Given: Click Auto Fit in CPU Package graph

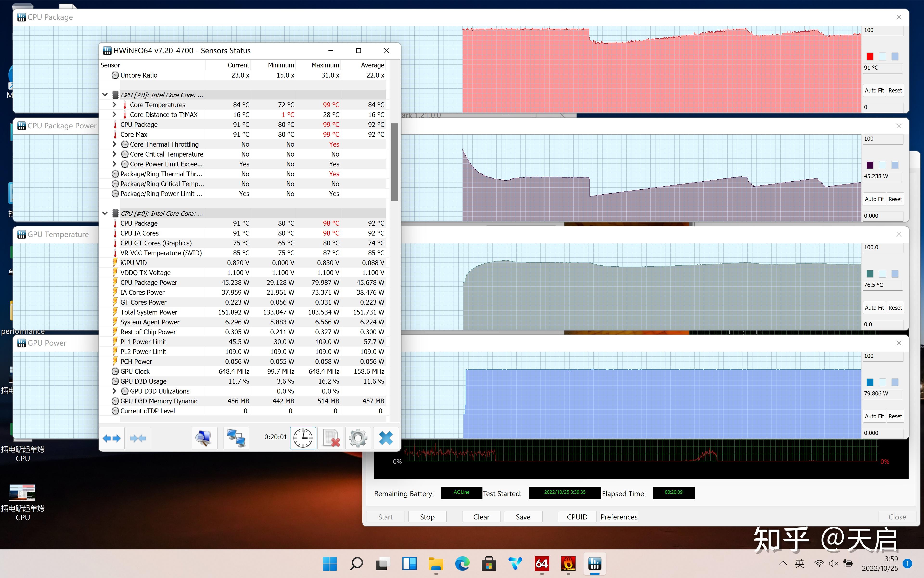Looking at the screenshot, I should point(874,91).
